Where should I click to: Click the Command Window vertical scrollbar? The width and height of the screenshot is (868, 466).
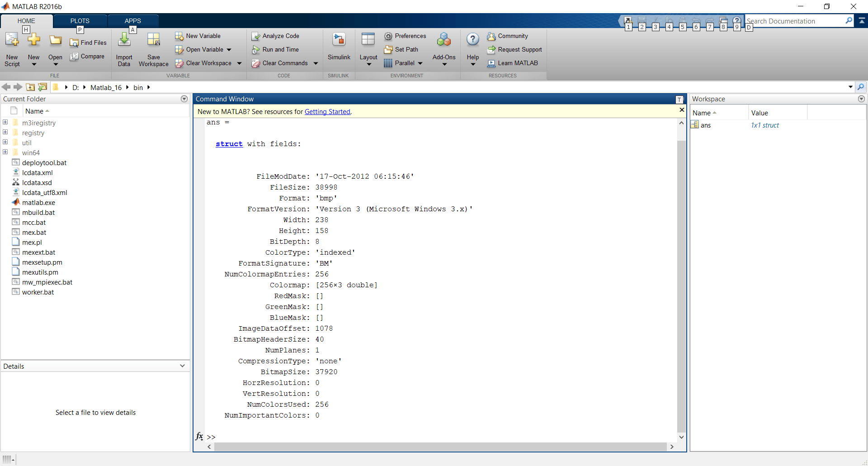(681, 286)
